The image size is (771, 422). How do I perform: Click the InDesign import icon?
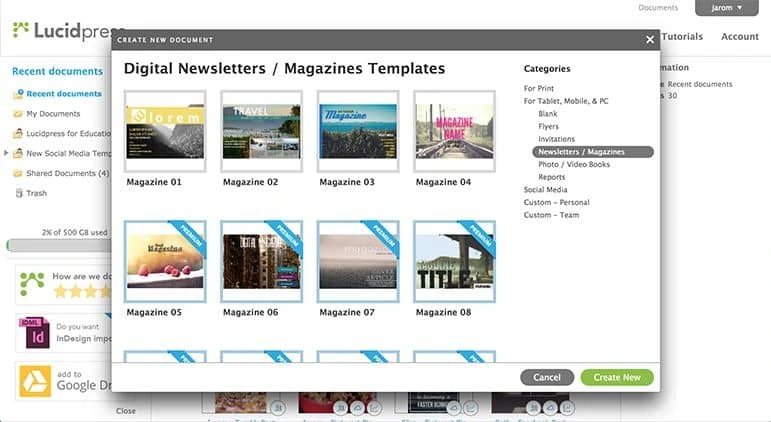click(34, 333)
